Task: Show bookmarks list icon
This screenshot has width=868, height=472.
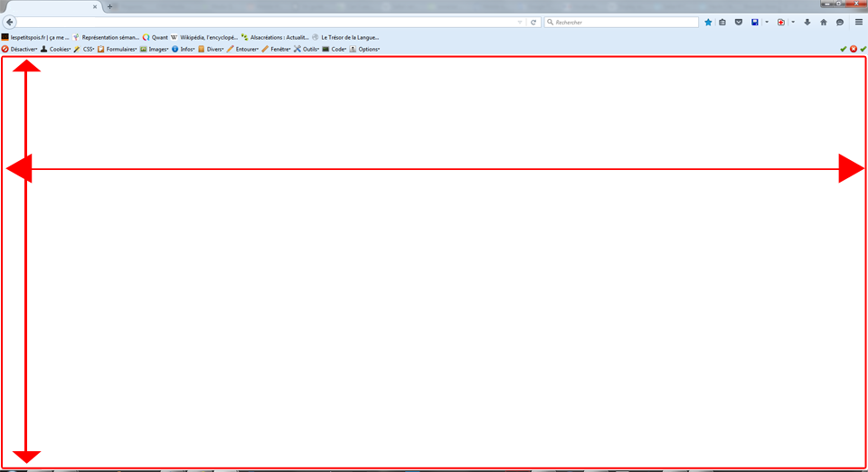Action: pyautogui.click(x=722, y=22)
